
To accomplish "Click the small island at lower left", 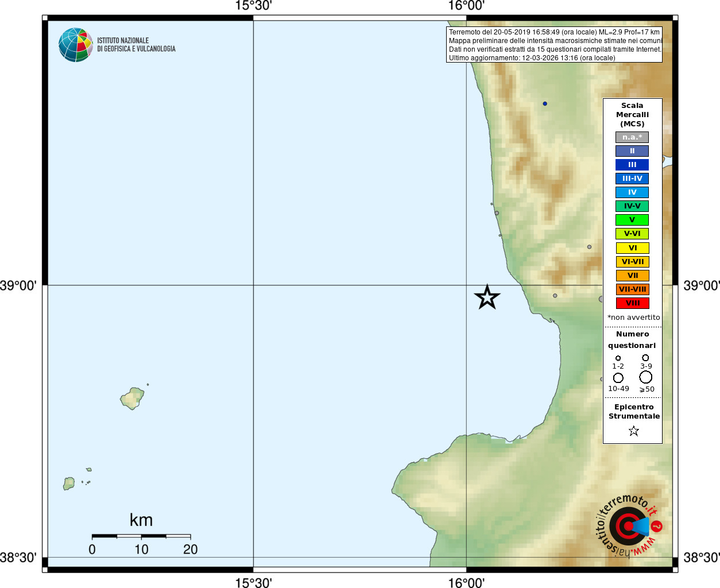I will 69,483.
